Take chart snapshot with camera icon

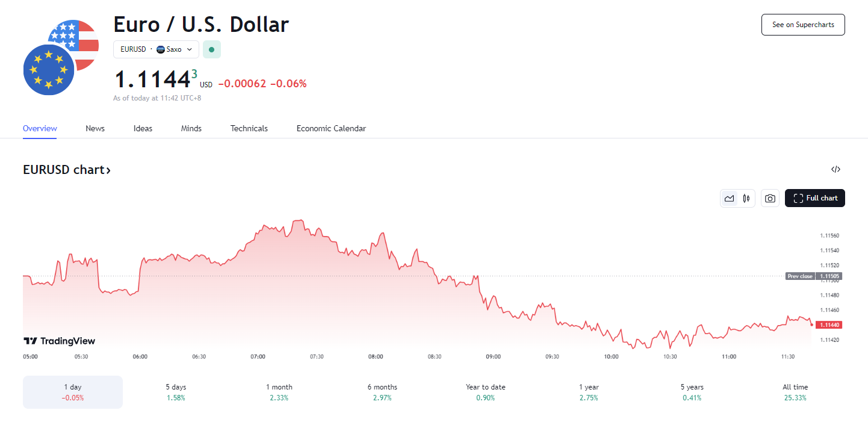tap(769, 198)
